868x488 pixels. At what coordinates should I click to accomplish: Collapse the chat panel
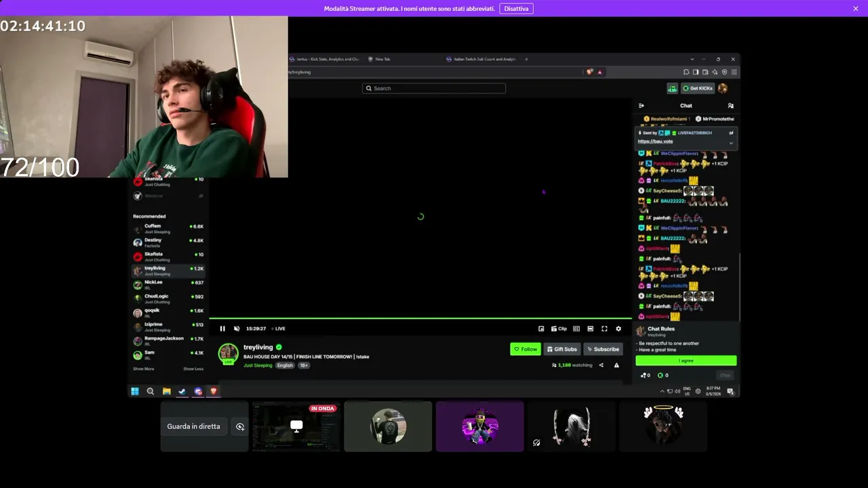(642, 106)
